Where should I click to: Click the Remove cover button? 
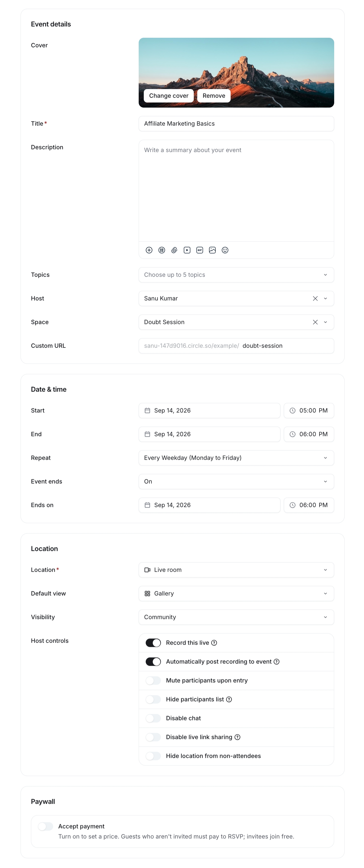pos(214,96)
